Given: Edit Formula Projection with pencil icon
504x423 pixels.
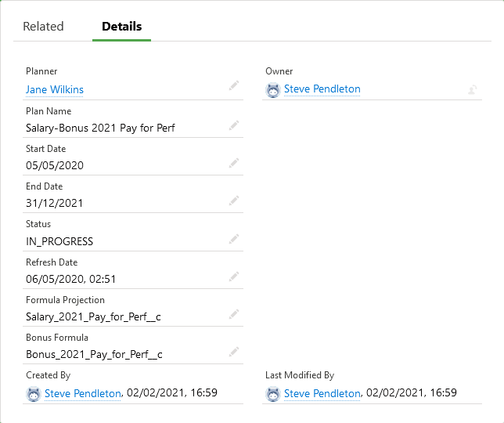Looking at the screenshot, I should [x=234, y=314].
